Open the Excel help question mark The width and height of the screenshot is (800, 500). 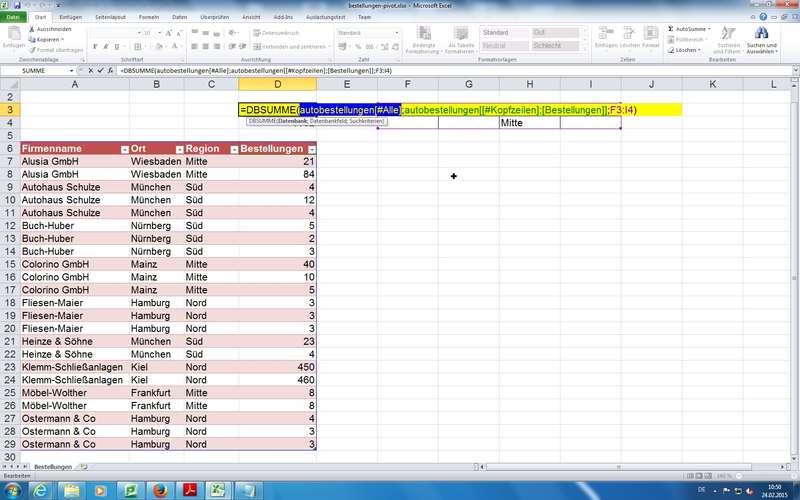tap(764, 17)
